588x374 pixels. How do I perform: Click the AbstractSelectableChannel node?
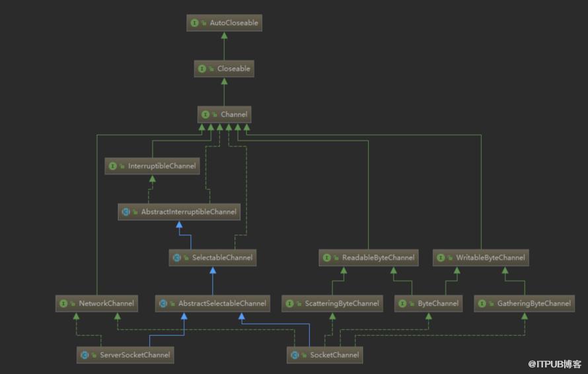213,303
